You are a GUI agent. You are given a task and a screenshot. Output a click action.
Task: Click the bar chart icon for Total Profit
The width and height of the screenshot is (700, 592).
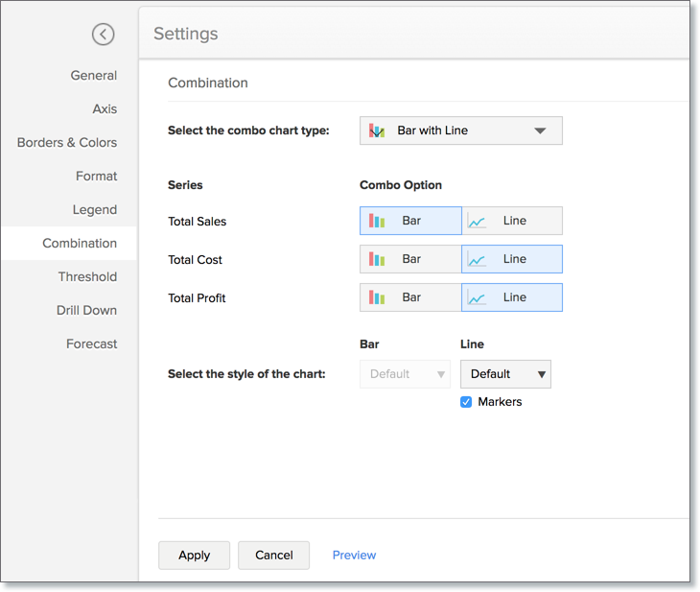tap(379, 297)
